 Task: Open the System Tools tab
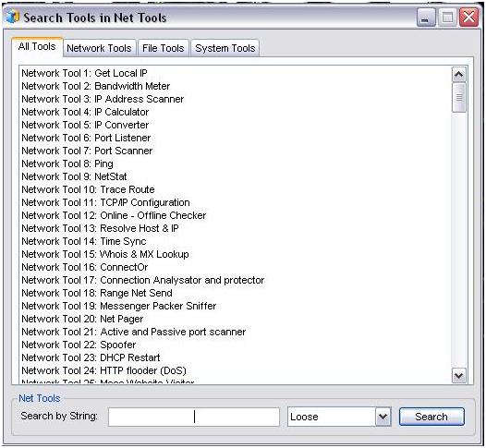pos(225,48)
